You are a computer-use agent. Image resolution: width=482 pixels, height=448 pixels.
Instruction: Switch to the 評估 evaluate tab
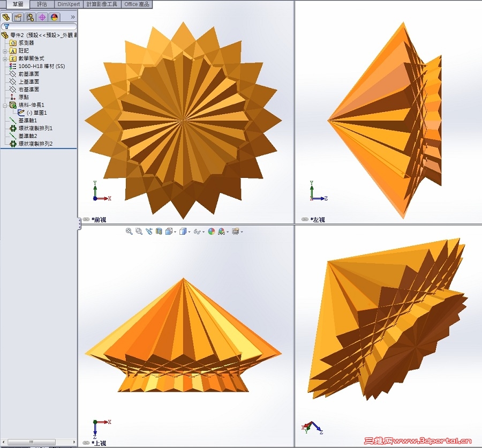pos(42,4)
